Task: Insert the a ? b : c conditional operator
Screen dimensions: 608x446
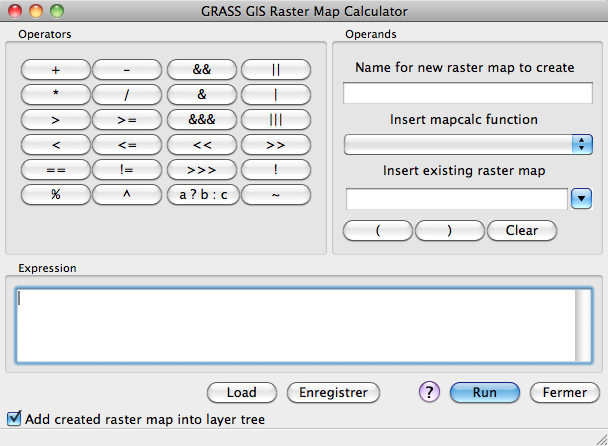Action: [202, 195]
